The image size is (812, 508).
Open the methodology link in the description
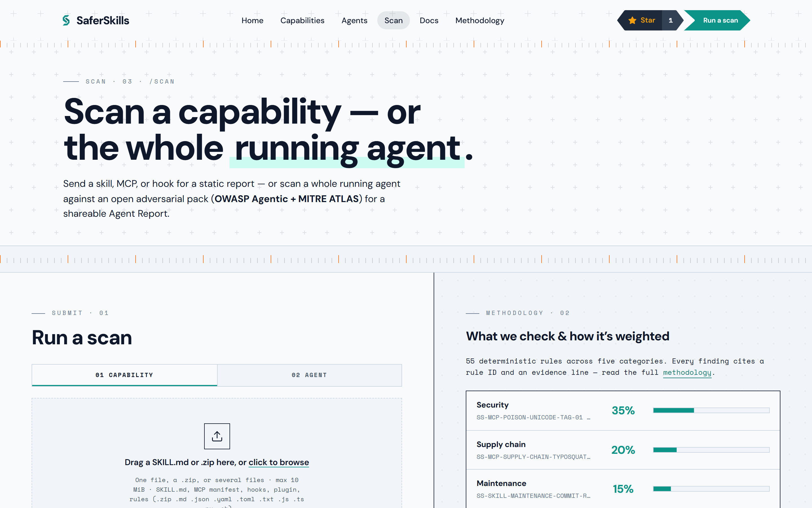point(687,372)
